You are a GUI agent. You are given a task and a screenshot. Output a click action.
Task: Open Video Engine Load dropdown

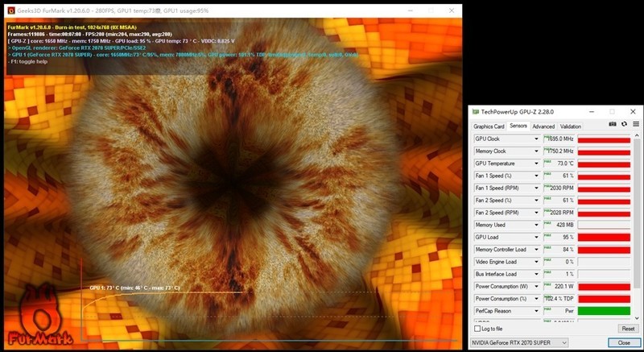536,262
